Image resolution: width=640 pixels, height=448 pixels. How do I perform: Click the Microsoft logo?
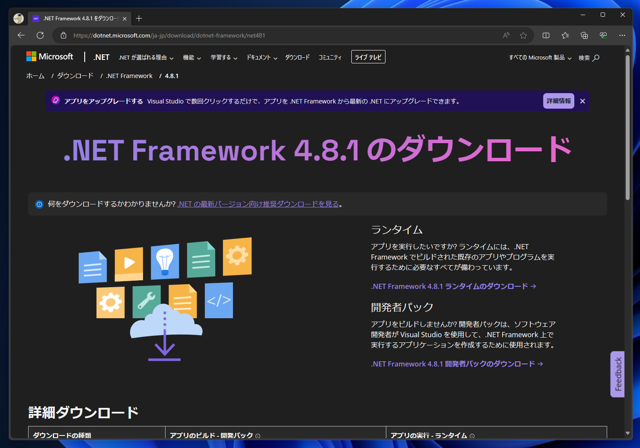(x=49, y=57)
